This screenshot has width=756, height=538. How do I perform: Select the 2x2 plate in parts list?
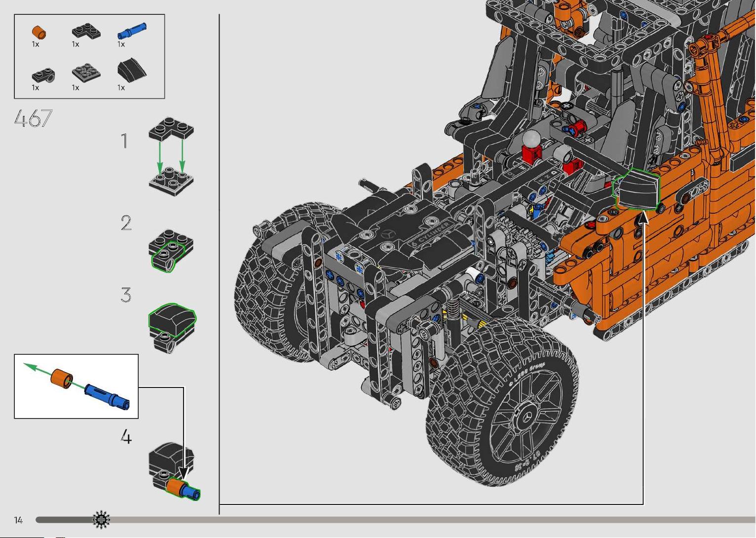pyautogui.click(x=86, y=73)
